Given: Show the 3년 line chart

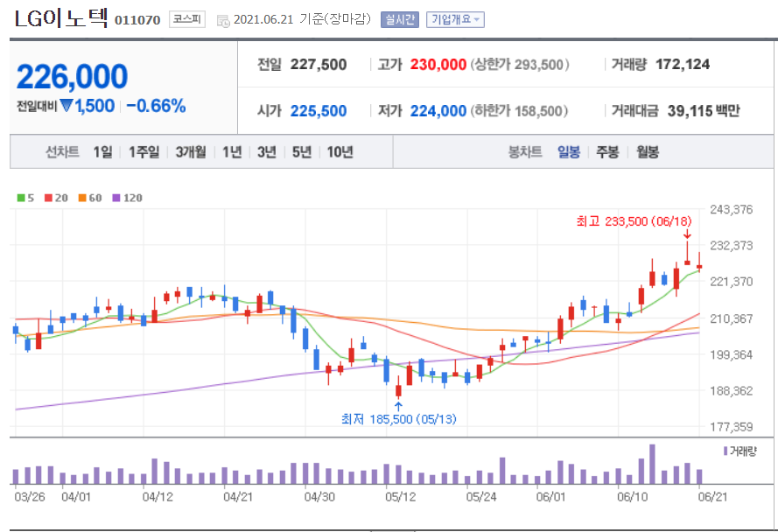Looking at the screenshot, I should [266, 152].
